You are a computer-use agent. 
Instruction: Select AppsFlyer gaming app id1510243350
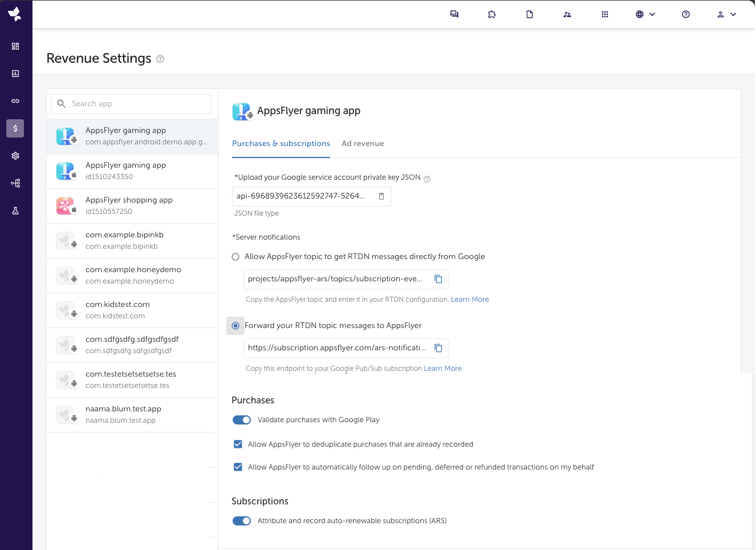click(132, 171)
